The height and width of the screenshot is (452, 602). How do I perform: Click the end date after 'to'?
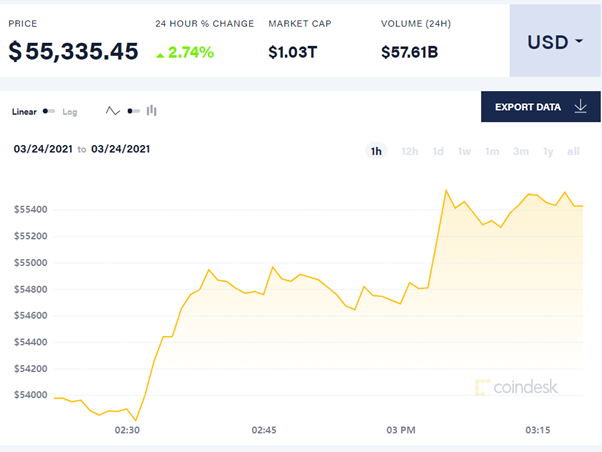pyautogui.click(x=120, y=149)
